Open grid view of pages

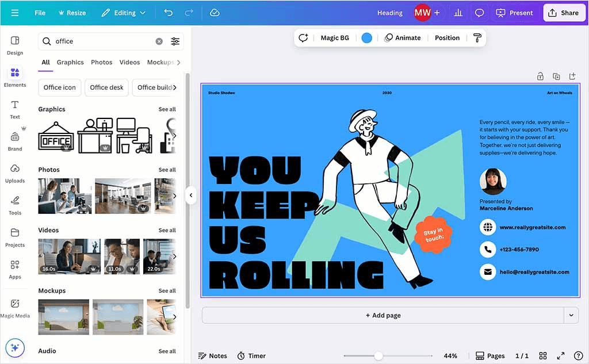[x=543, y=355]
